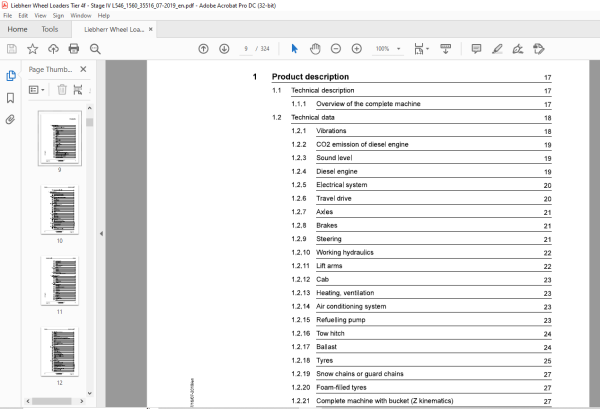Open the Sign menu
Viewport: 600px width, 409px height.
[x=58, y=16]
